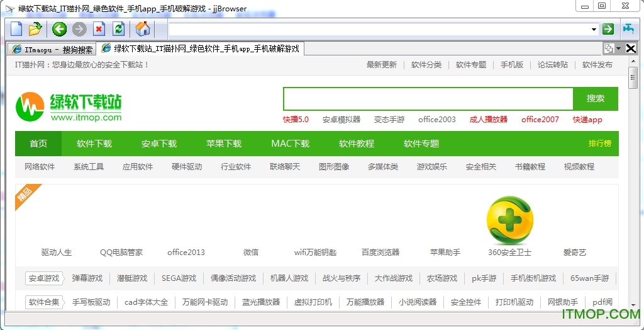Switch to ITmaopu 搜狗搜索 tab
644x330 pixels.
click(52, 49)
